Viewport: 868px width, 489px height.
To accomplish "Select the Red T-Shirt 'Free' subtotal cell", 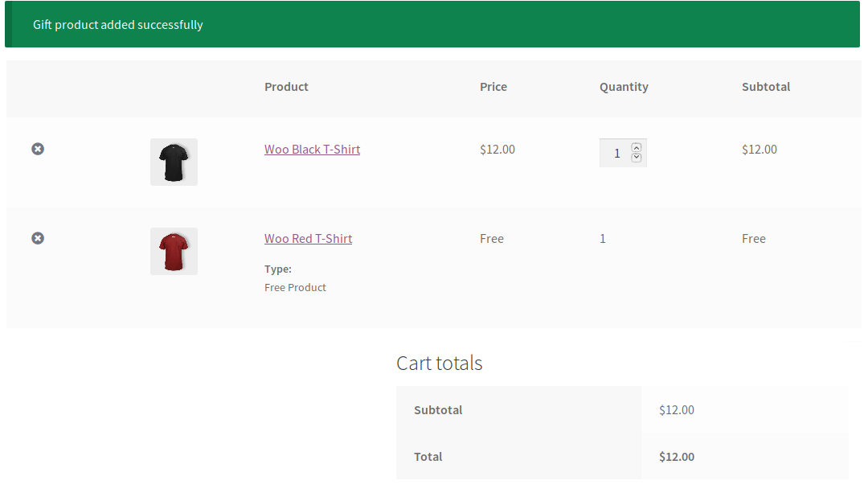I will 754,239.
